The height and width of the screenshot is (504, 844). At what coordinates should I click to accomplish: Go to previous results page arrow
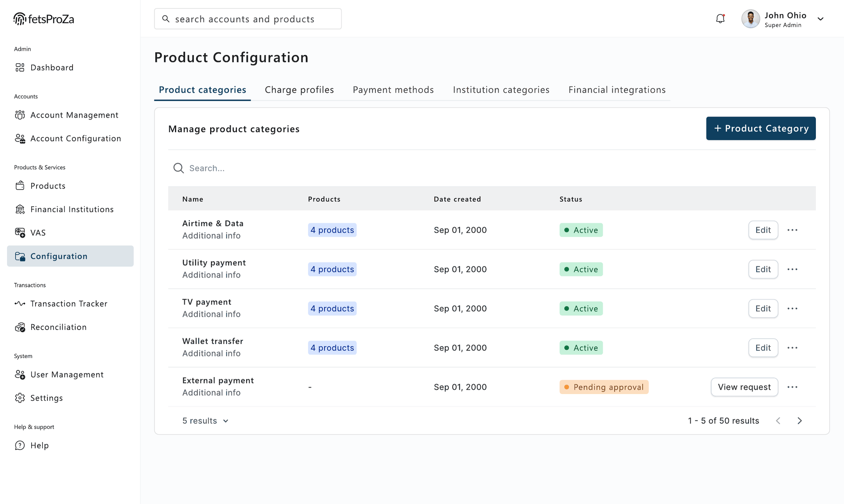778,421
